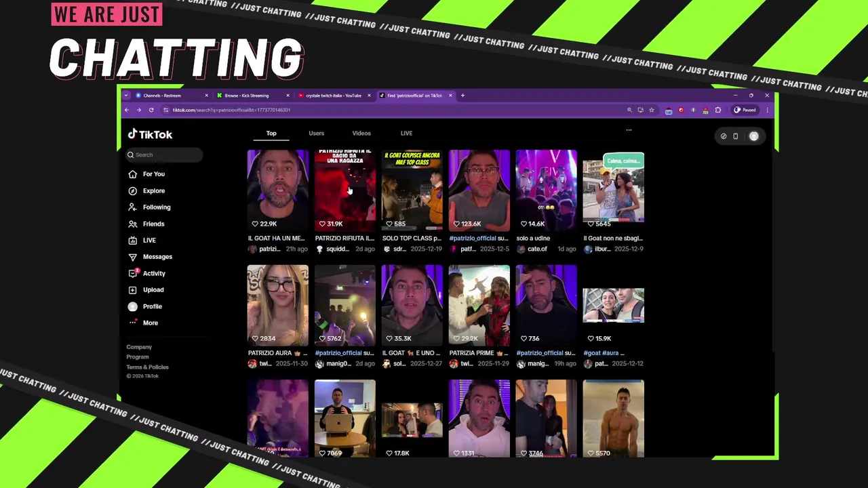Viewport: 868px width, 488px height.
Task: Open a new browser tab
Action: (x=462, y=96)
